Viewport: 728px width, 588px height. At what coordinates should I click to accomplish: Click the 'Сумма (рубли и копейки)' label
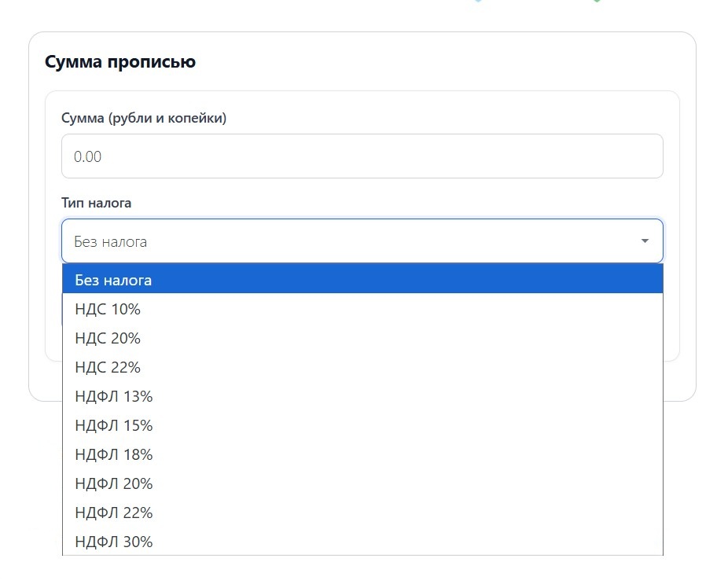tap(144, 118)
